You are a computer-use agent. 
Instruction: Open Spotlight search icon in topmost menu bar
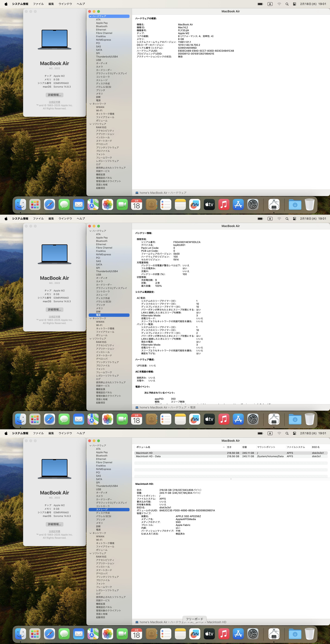click(x=287, y=4)
